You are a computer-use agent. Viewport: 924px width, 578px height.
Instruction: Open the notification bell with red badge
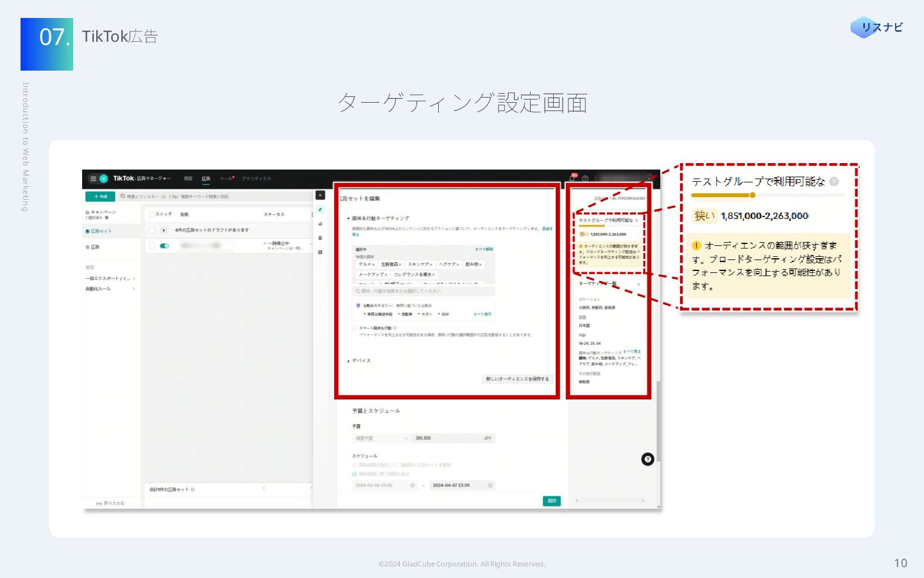pos(574,177)
